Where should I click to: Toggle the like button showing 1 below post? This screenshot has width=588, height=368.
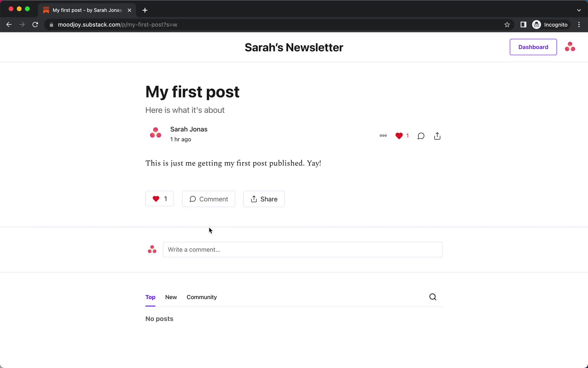pos(160,199)
